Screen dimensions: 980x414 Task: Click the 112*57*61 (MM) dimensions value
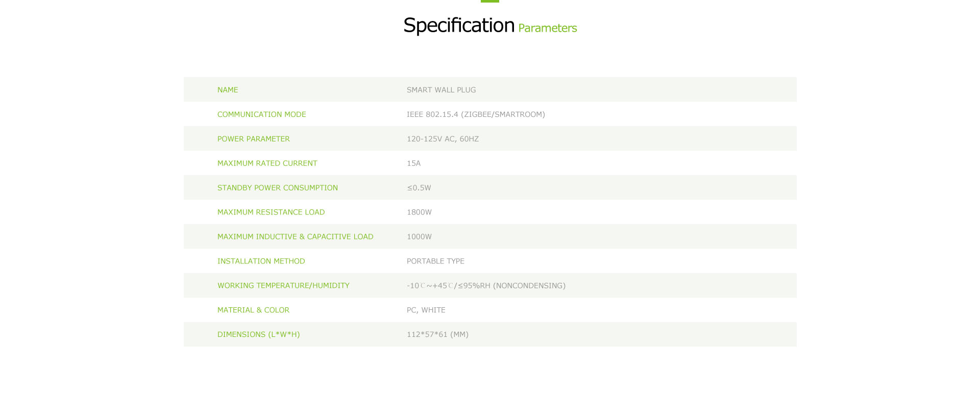point(437,335)
